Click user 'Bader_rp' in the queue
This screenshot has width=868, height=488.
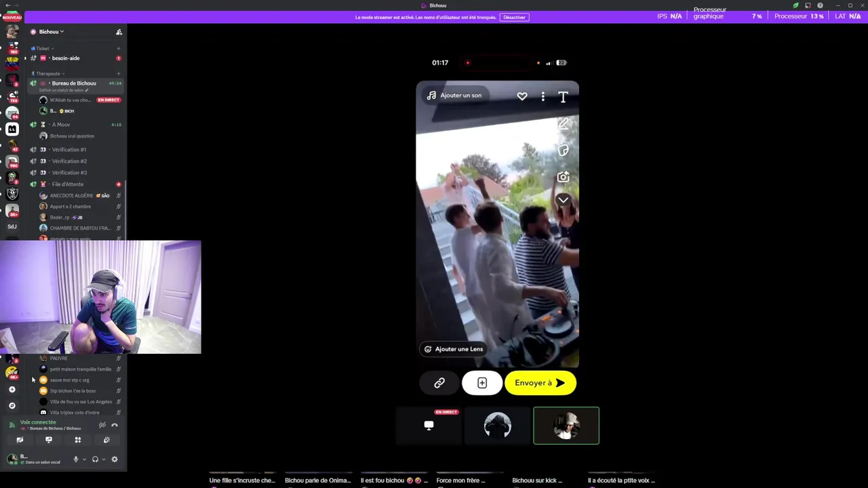pos(80,218)
